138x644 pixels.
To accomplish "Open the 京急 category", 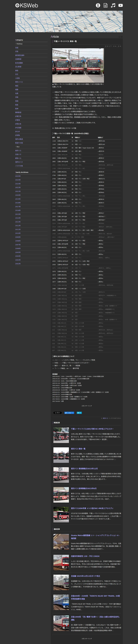I will click(17, 52).
